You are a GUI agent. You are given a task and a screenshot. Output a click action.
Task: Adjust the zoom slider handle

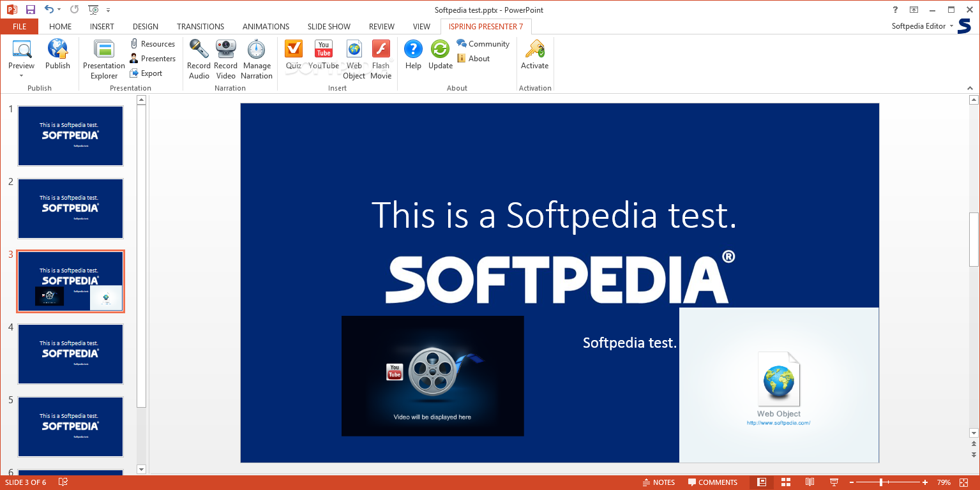pyautogui.click(x=880, y=482)
